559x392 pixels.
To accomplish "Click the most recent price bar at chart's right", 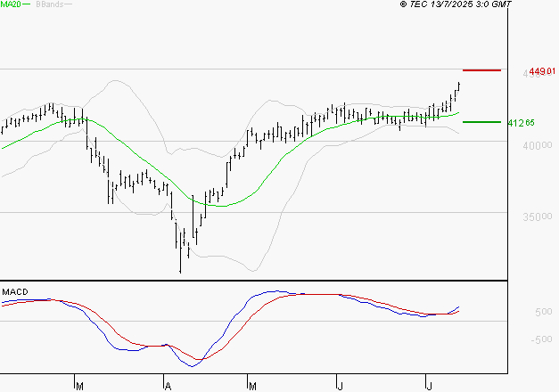I will (458, 86).
